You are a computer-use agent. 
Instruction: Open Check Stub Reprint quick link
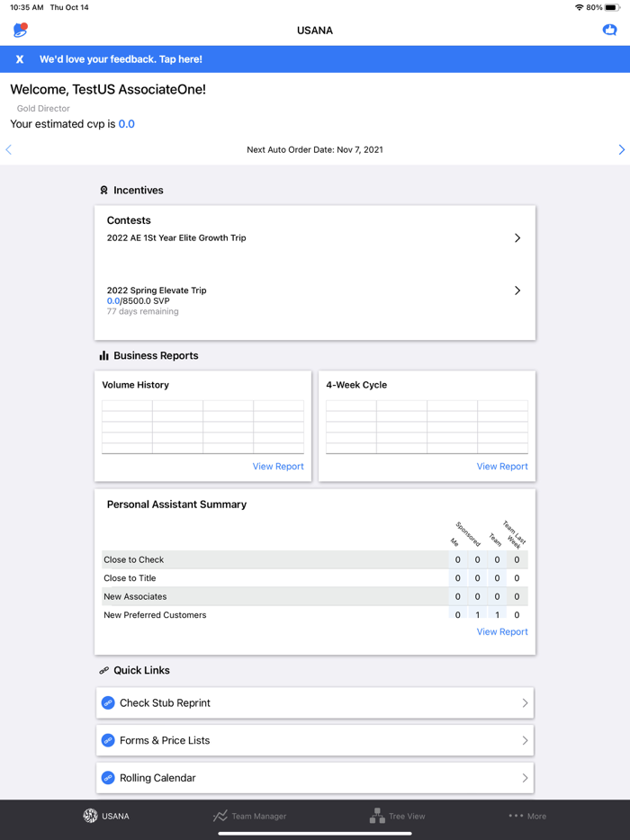pyautogui.click(x=315, y=703)
